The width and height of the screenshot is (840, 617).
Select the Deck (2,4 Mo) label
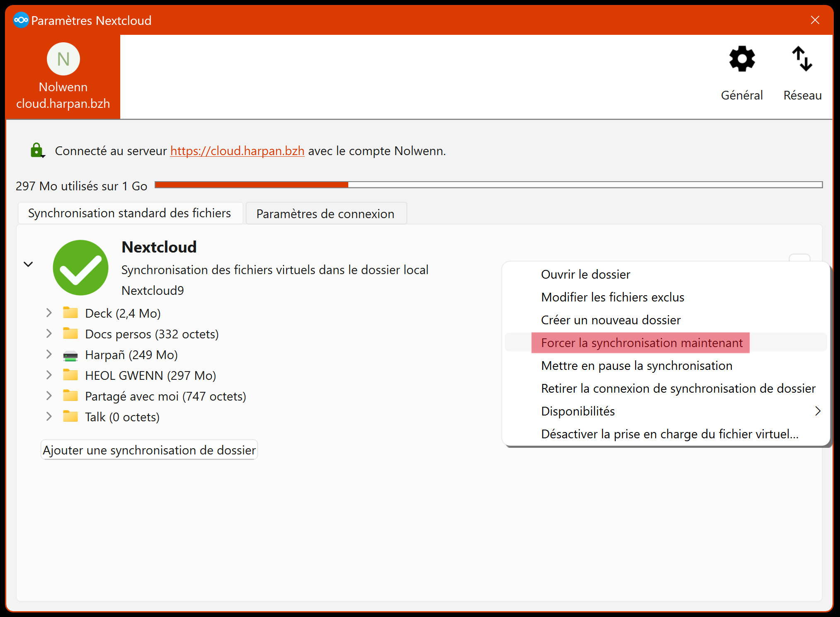coord(123,313)
